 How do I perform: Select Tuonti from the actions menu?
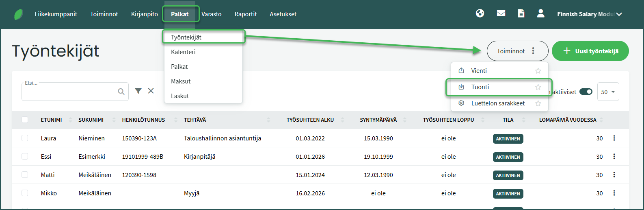(480, 87)
